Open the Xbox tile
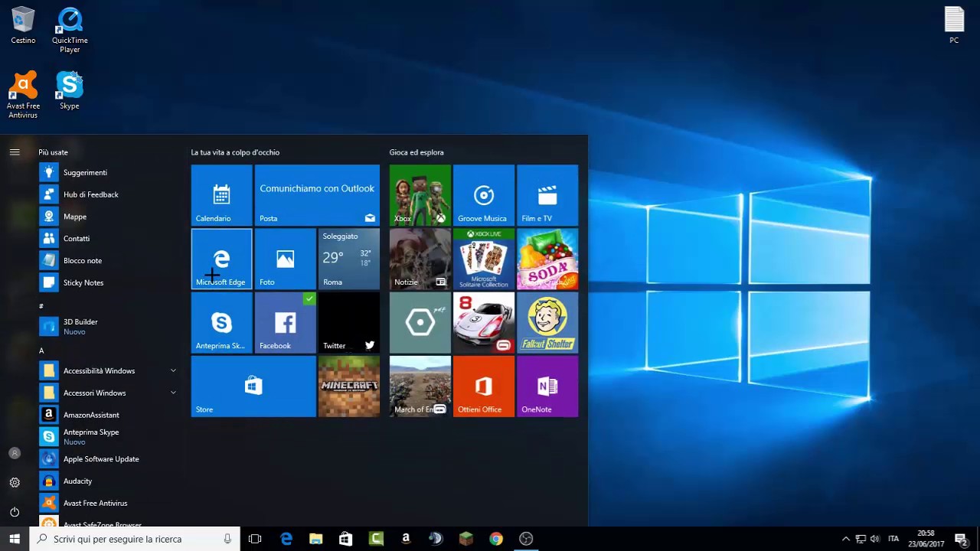The height and width of the screenshot is (551, 980). pyautogui.click(x=420, y=195)
